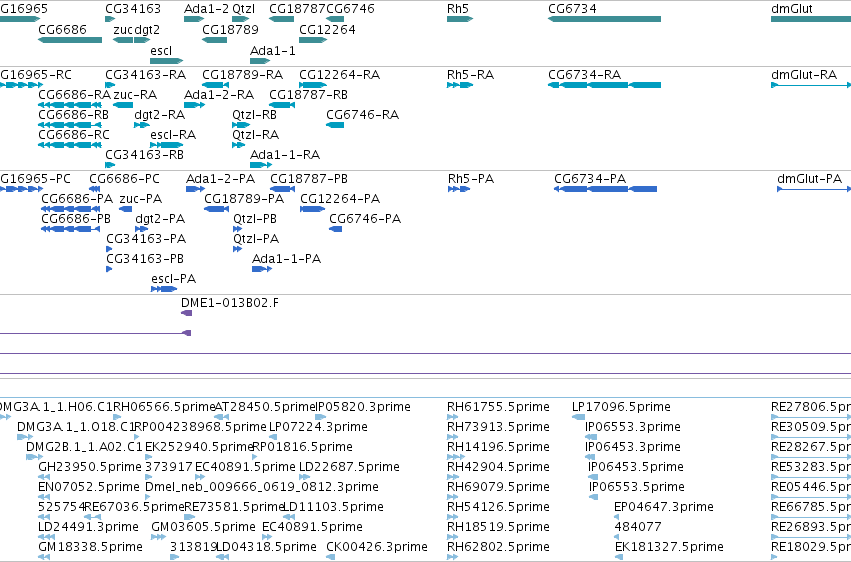Click the CG6746-RA transcript label
The height and width of the screenshot is (562, 851).
[363, 115]
